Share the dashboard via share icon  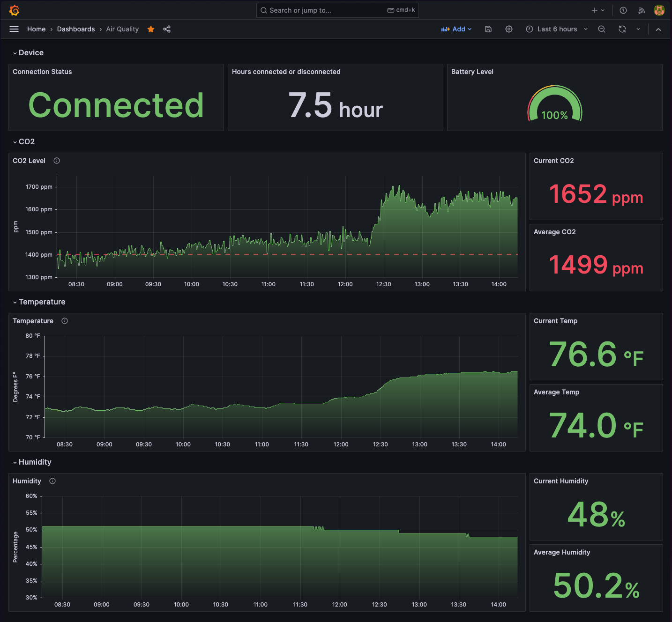167,29
